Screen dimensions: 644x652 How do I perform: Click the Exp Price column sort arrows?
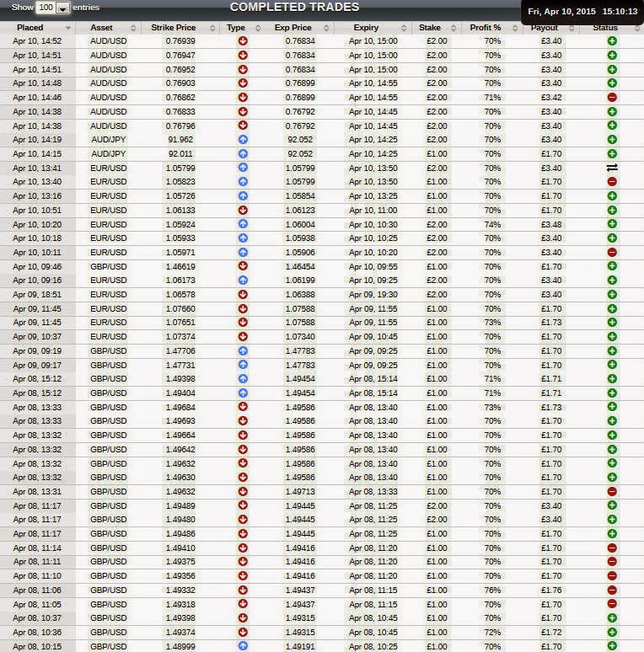tap(326, 28)
